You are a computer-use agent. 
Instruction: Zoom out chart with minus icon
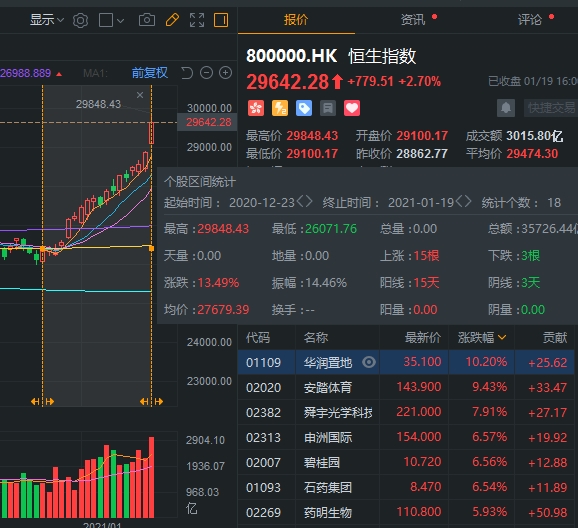point(206,73)
